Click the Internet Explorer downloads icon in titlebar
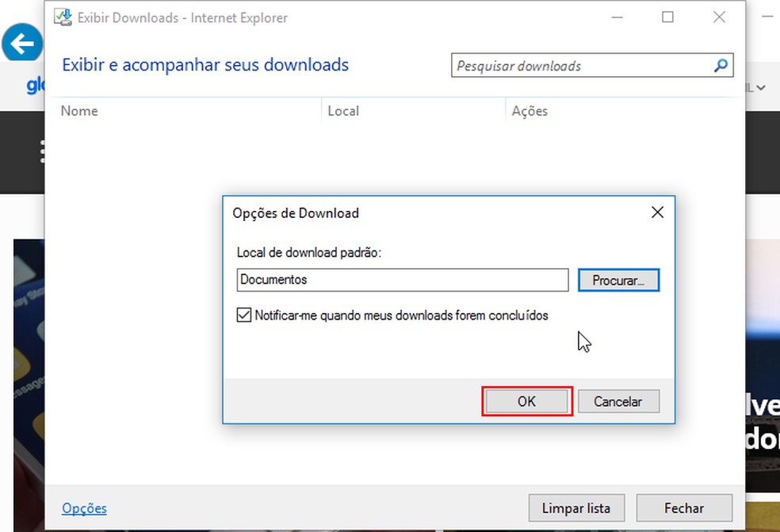 [x=63, y=17]
